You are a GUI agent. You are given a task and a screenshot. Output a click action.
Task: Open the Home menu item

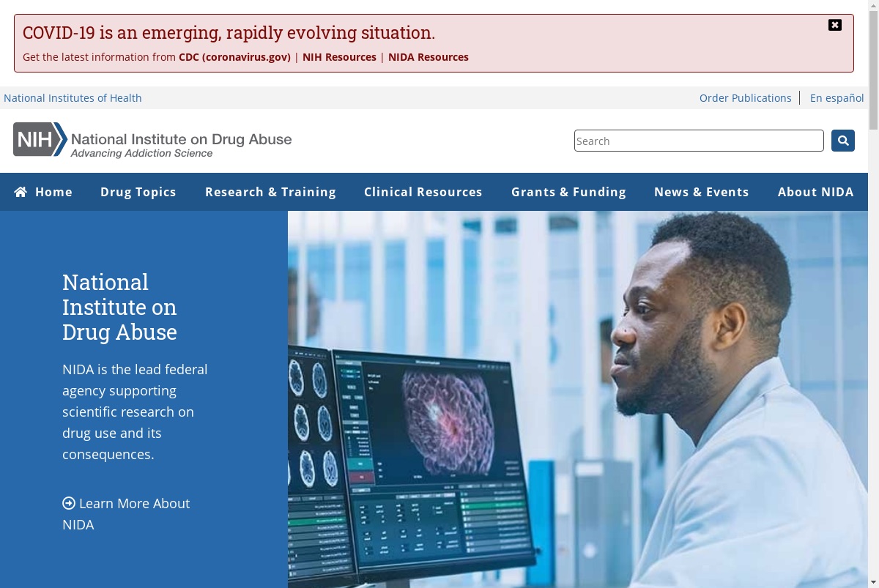[43, 192]
